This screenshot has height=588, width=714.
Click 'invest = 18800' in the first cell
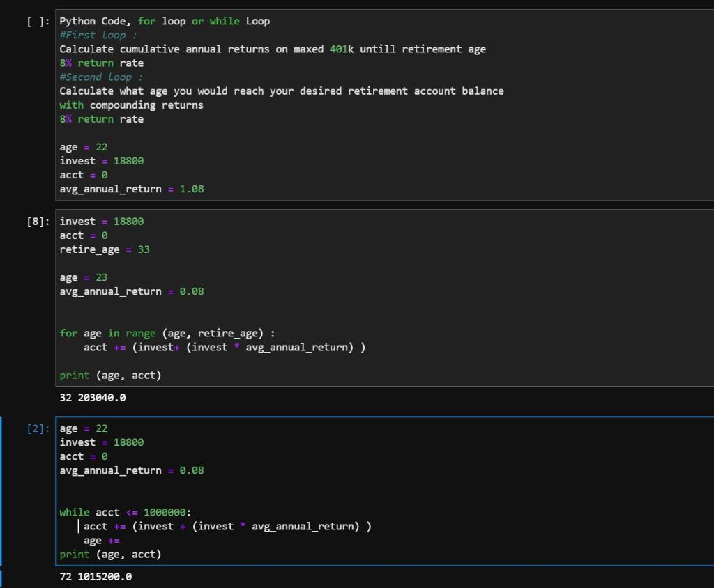[102, 161]
